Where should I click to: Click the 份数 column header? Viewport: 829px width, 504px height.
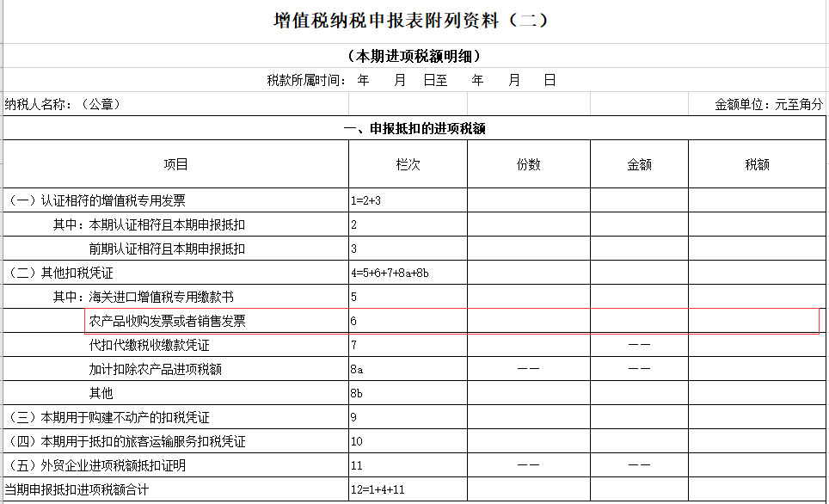click(528, 164)
